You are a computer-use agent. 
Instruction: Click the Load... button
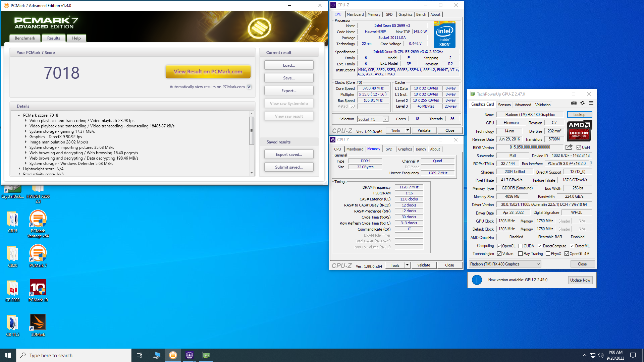(x=289, y=65)
